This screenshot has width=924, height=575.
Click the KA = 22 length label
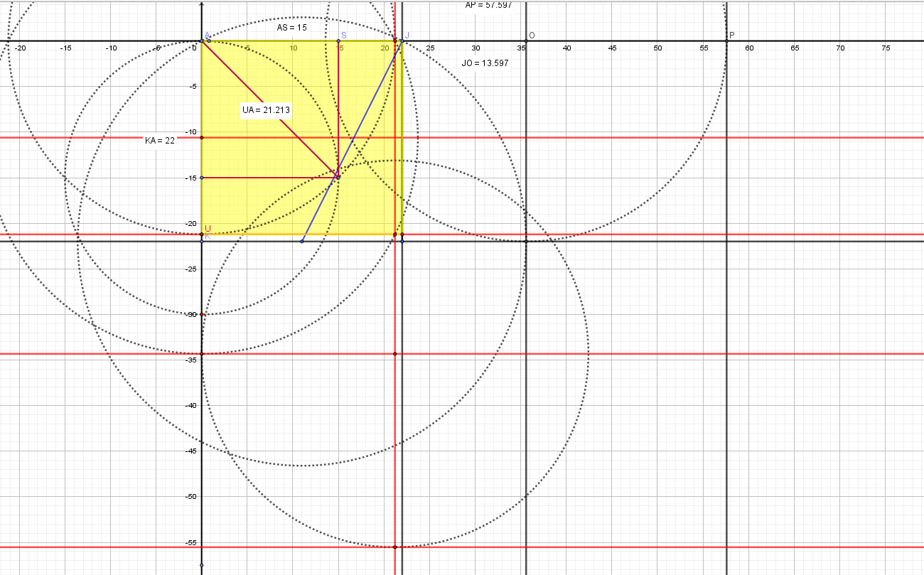pyautogui.click(x=159, y=141)
